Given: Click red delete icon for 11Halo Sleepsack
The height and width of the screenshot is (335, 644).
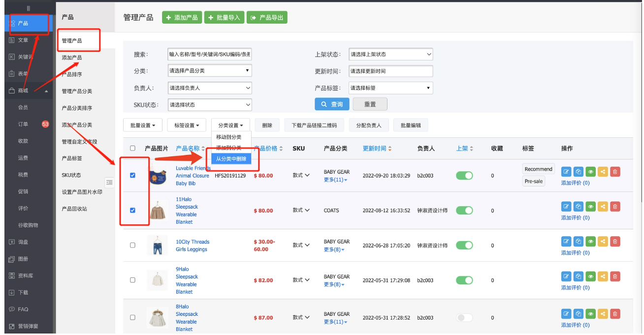Looking at the screenshot, I should pyautogui.click(x=615, y=207).
